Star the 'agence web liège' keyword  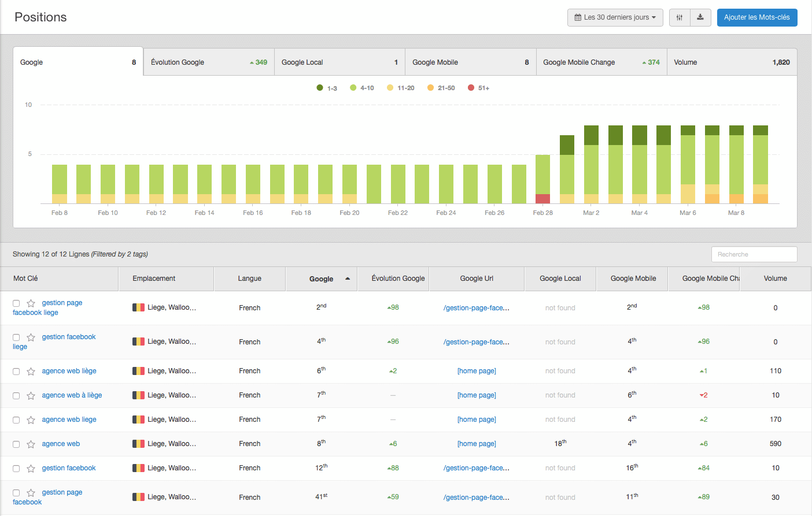pyautogui.click(x=31, y=372)
